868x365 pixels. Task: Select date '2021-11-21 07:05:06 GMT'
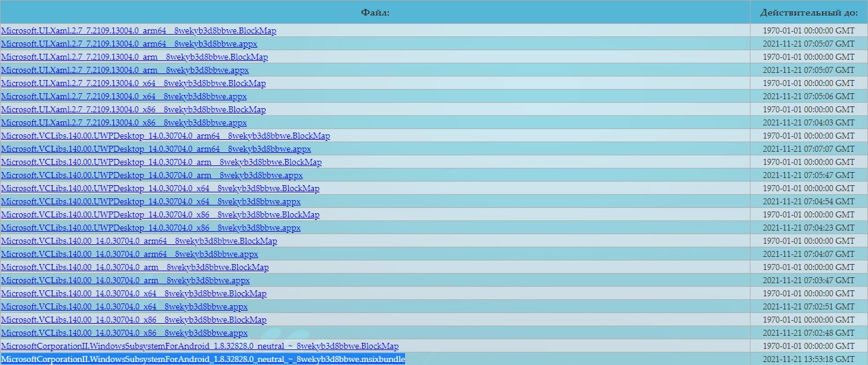point(809,96)
